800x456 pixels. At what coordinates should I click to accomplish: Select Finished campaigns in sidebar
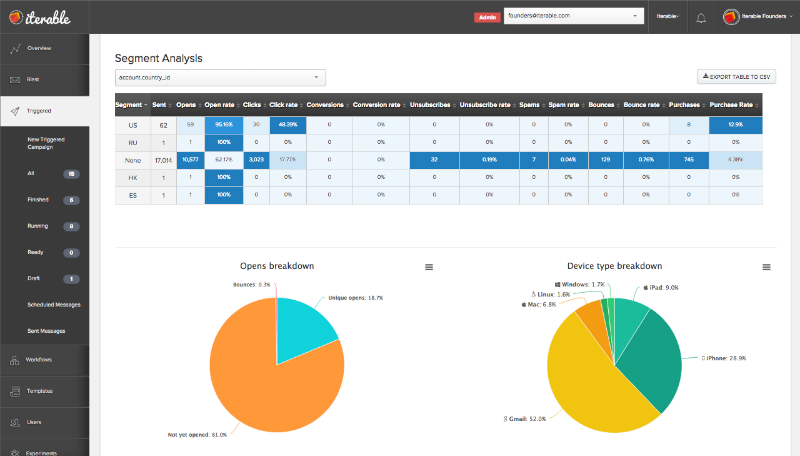click(x=38, y=200)
